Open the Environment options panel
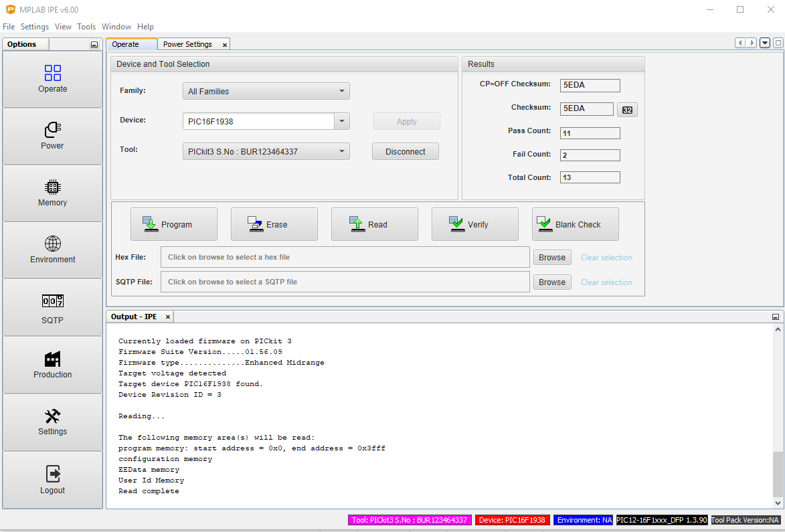The image size is (785, 532). [53, 250]
